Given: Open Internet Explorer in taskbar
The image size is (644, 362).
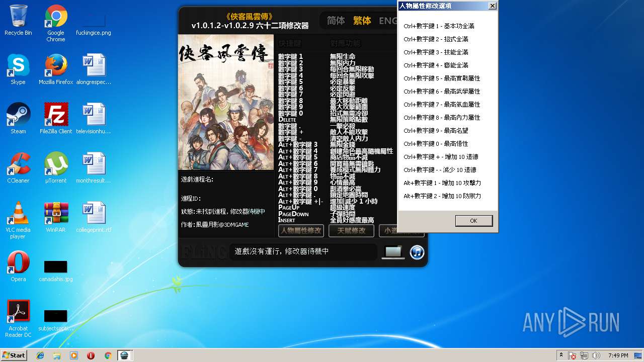Looking at the screenshot, I should click(x=40, y=355).
